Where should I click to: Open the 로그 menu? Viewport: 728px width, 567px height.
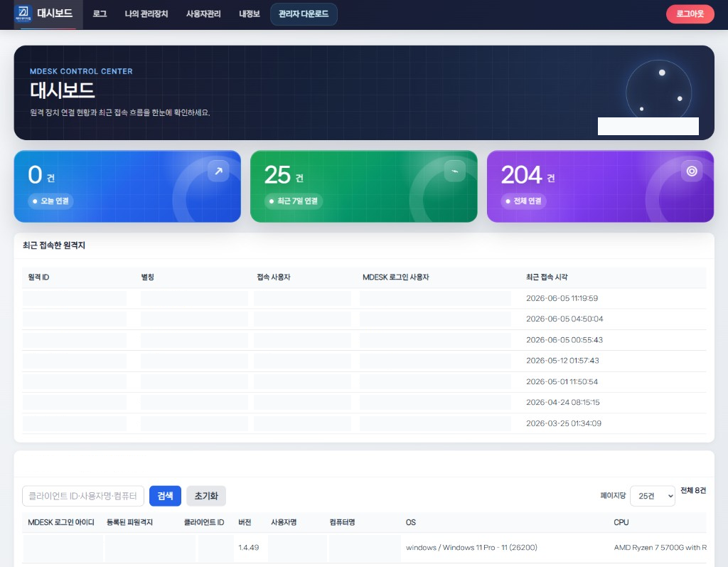click(x=100, y=14)
